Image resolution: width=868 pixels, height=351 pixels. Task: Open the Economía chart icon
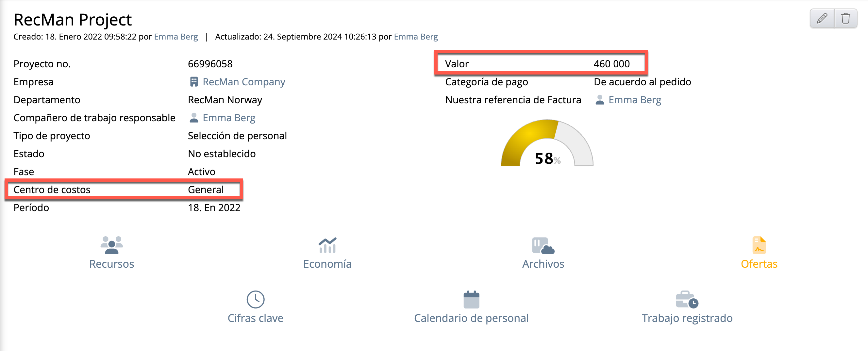(x=327, y=245)
